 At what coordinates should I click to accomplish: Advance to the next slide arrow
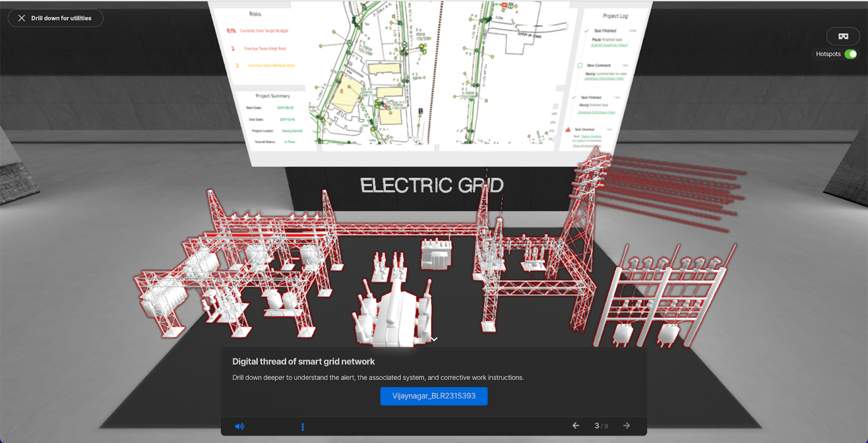tap(627, 426)
